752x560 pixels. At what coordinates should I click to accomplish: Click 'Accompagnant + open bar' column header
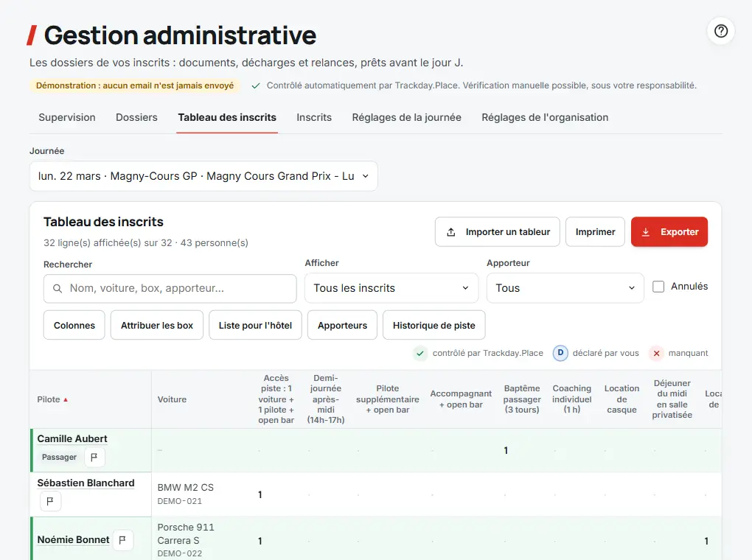[x=461, y=399]
